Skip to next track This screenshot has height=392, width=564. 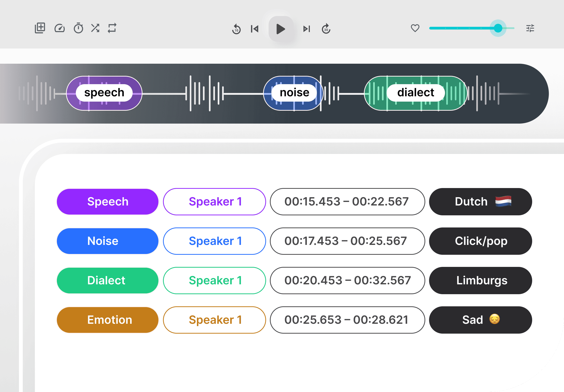tap(307, 29)
